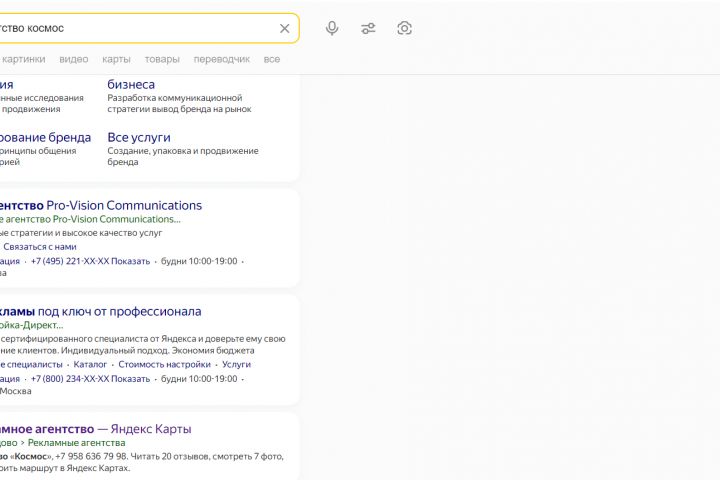Open the Рекламные агентства breadcrumb link
The image size is (720, 480).
(76, 443)
